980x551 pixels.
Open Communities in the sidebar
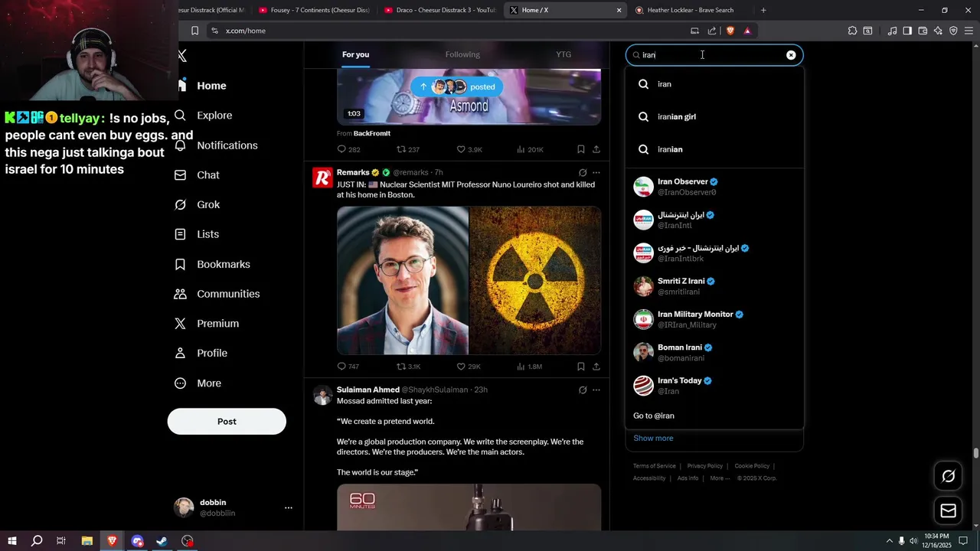(x=217, y=294)
